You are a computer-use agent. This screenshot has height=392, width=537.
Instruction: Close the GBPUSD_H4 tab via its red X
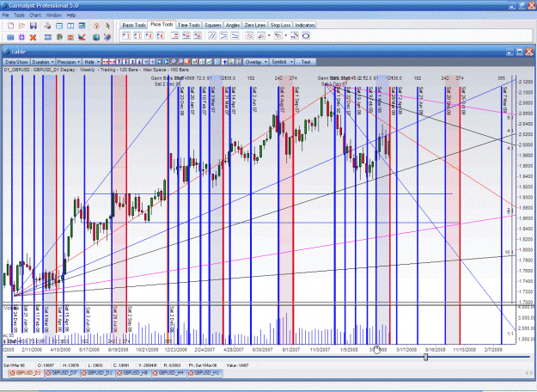tap(156, 373)
